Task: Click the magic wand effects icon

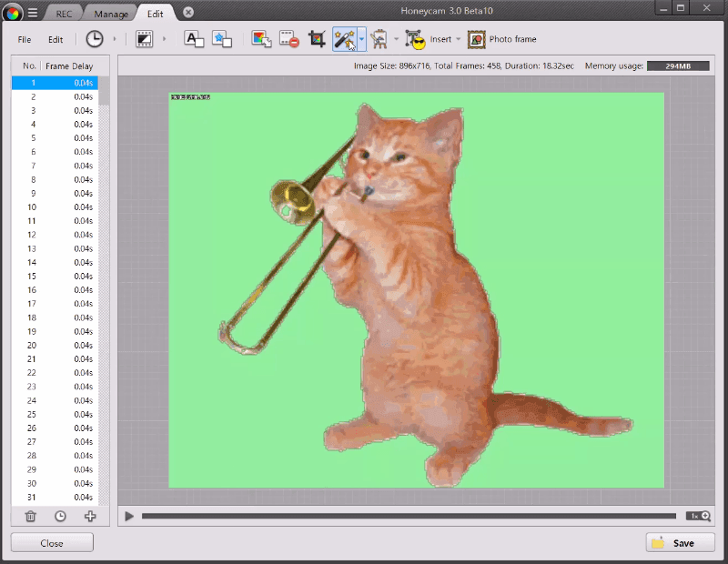Action: tap(345, 39)
